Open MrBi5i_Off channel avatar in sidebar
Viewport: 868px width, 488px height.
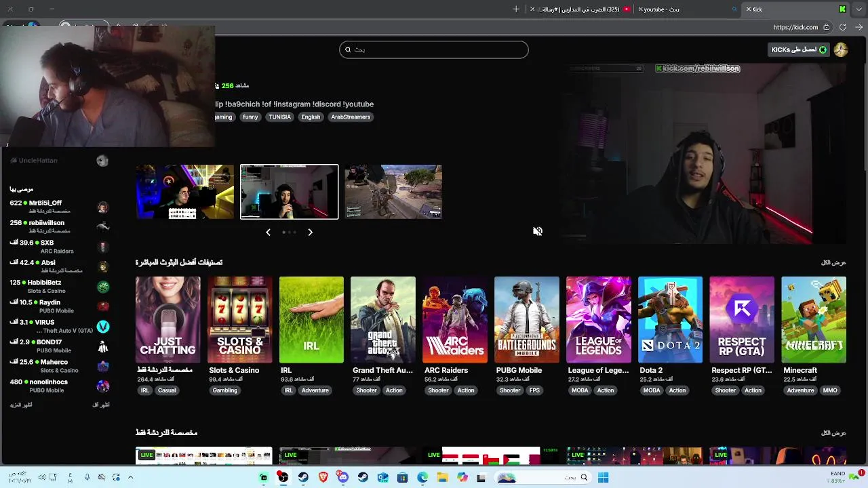click(102, 207)
